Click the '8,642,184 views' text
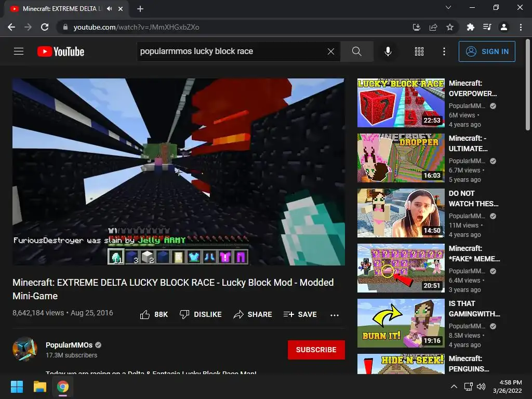532x399 pixels. coord(38,313)
